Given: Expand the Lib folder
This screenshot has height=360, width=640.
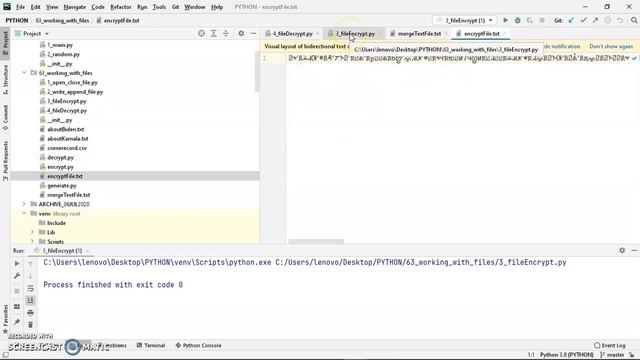Looking at the screenshot, I should click(32, 232).
